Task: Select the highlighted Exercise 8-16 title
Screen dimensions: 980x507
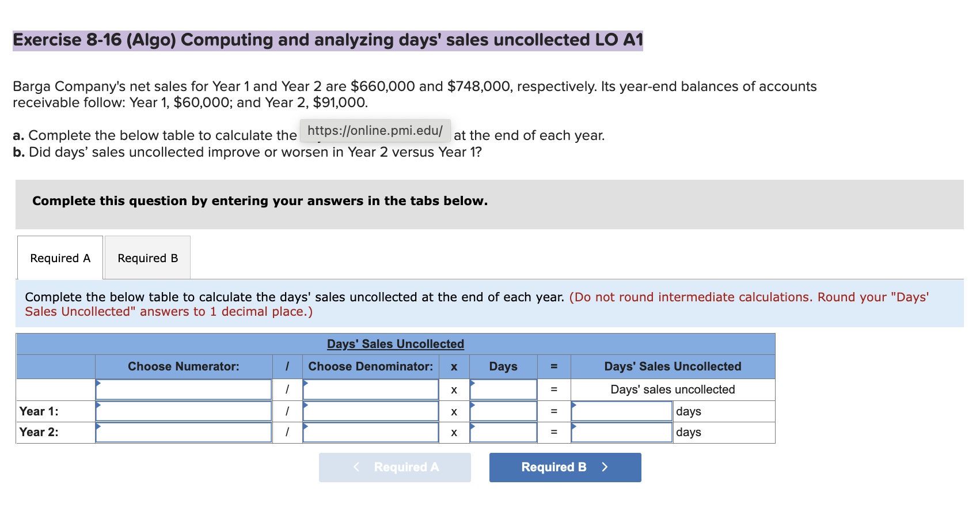Action: pos(328,40)
